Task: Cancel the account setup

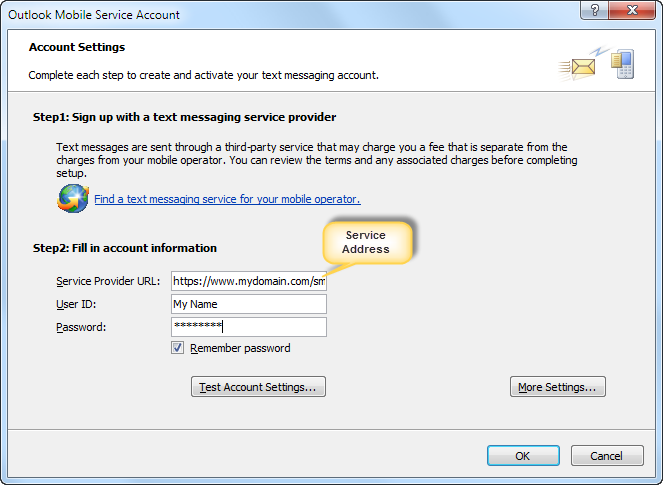Action: [x=607, y=455]
